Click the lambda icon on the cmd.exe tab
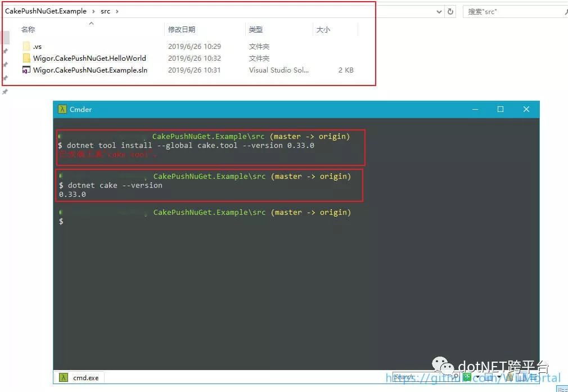This screenshot has height=392, width=568. pyautogui.click(x=64, y=377)
